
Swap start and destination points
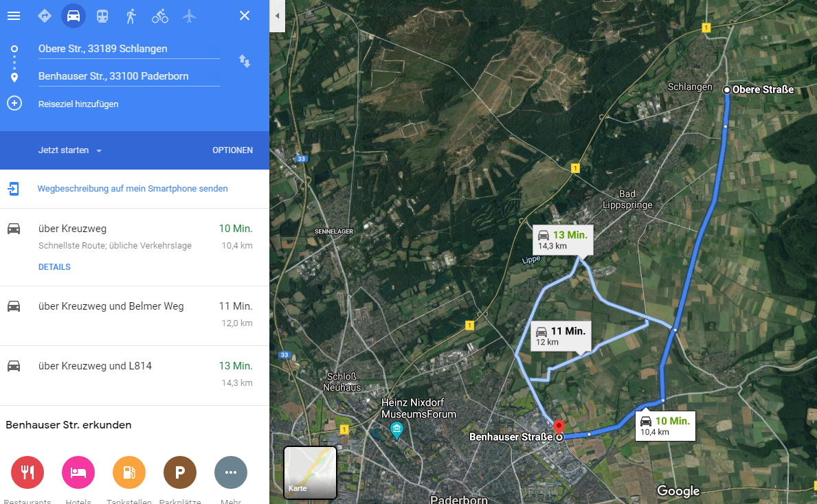click(x=245, y=61)
